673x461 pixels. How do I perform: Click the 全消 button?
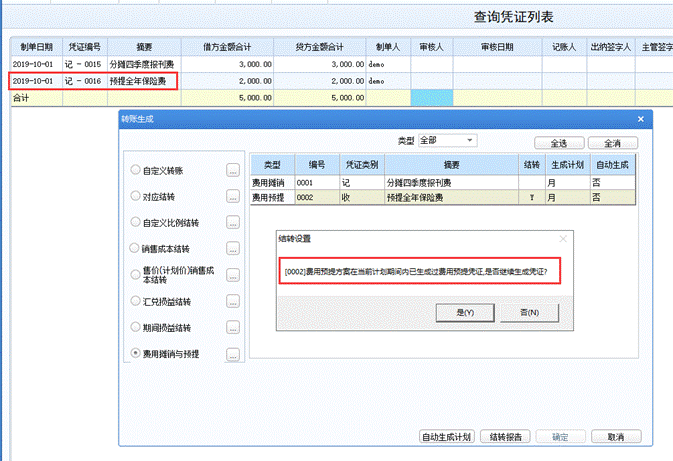pos(612,143)
